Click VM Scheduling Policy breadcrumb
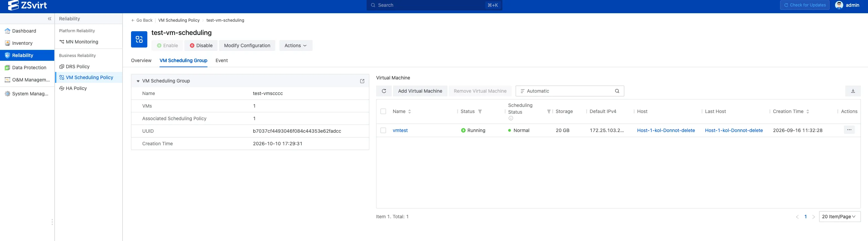 [x=179, y=20]
